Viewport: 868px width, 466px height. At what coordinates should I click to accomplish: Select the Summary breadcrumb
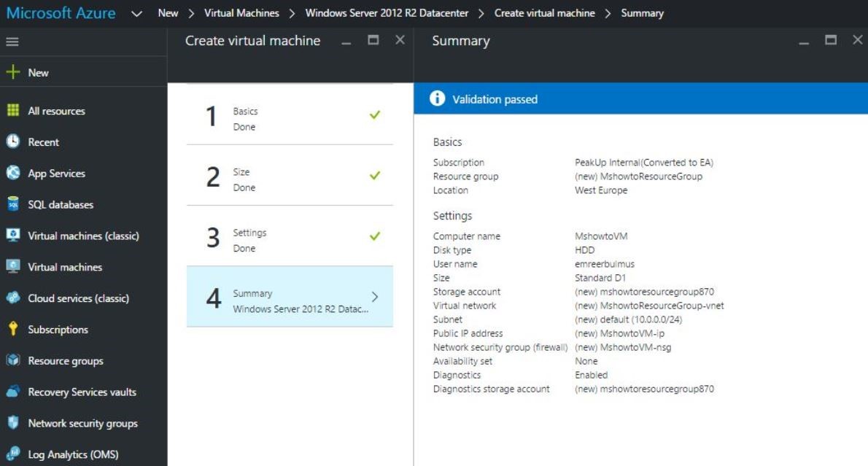[x=642, y=12]
